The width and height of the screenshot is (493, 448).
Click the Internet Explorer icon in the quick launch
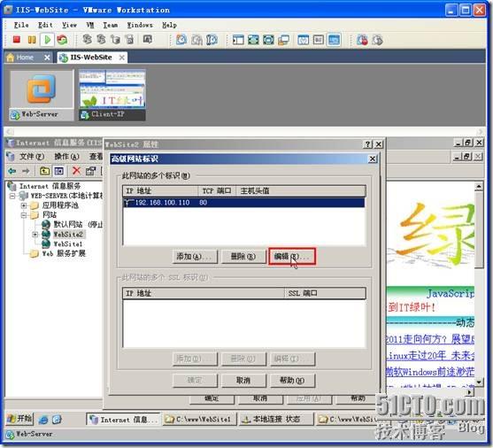pos(43,420)
